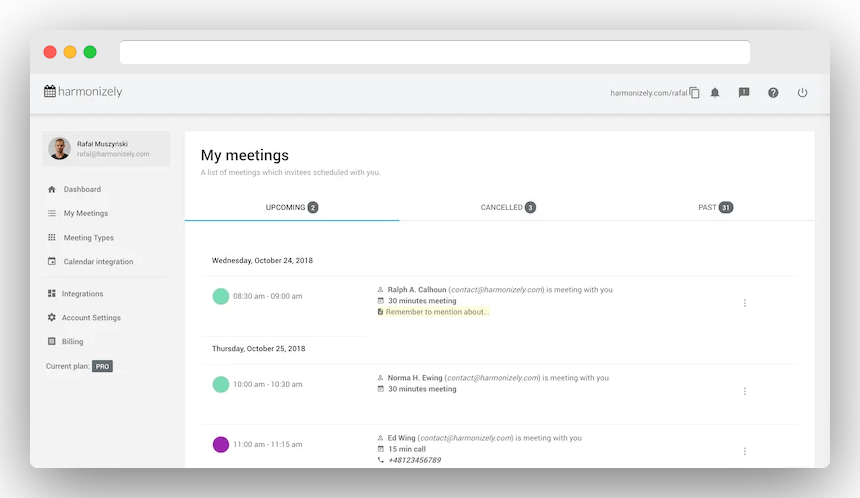Open the feedback message icon
The height and width of the screenshot is (498, 860).
coord(744,93)
